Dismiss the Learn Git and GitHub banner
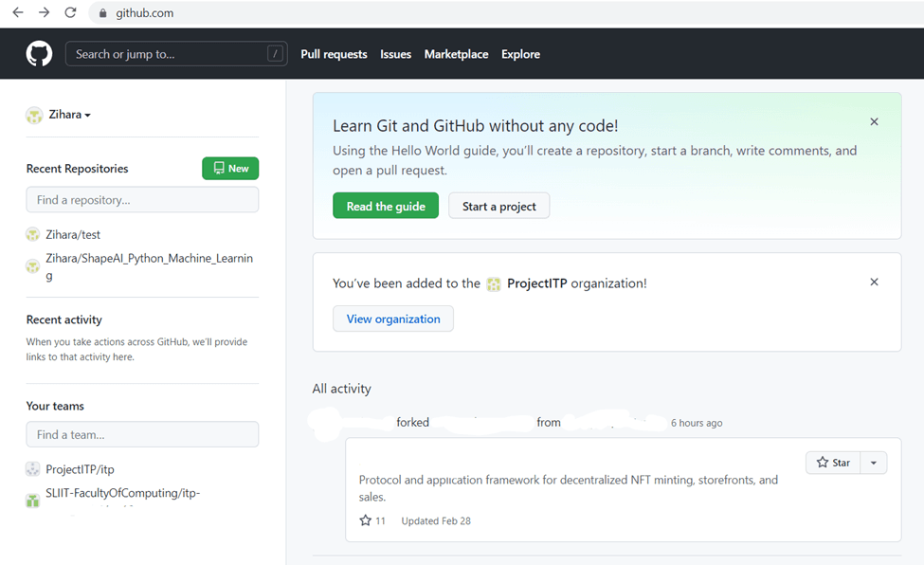The image size is (924, 565). 874,121
